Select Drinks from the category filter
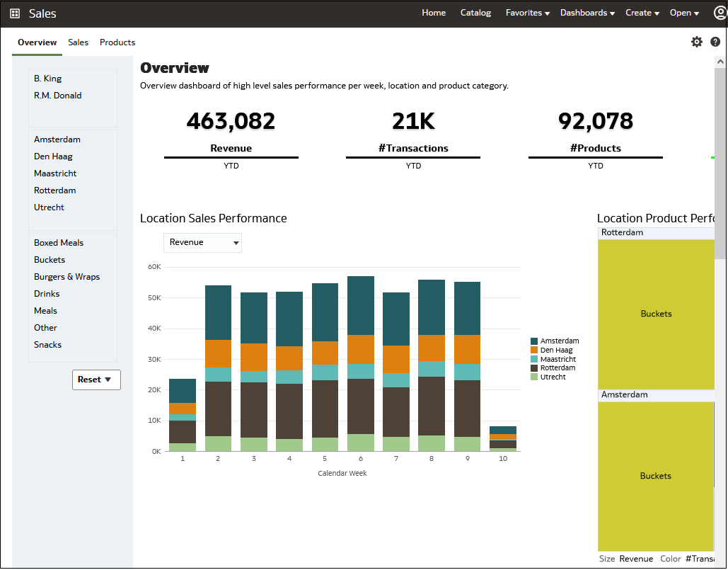 [46, 293]
